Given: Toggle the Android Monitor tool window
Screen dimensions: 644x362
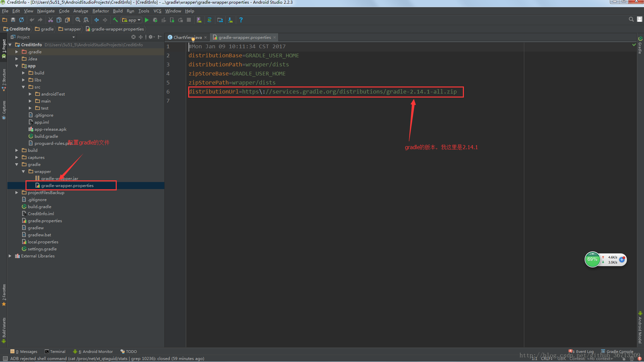Looking at the screenshot, I should [x=93, y=352].
